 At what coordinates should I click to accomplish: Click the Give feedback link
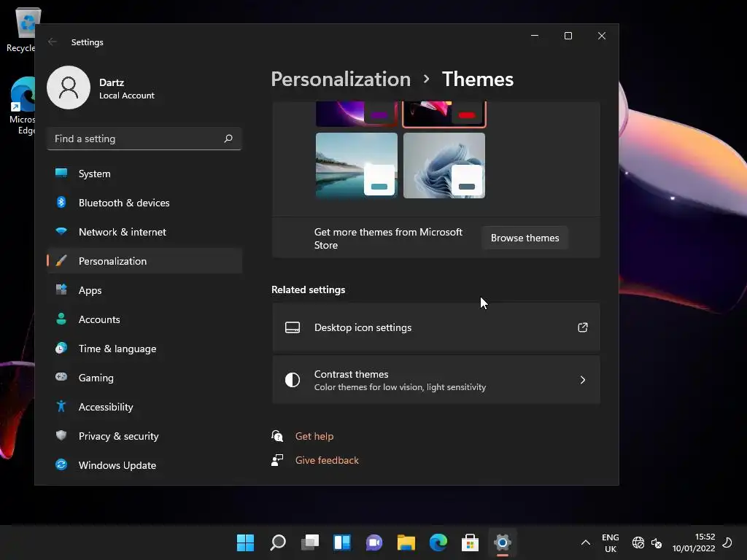pyautogui.click(x=327, y=461)
